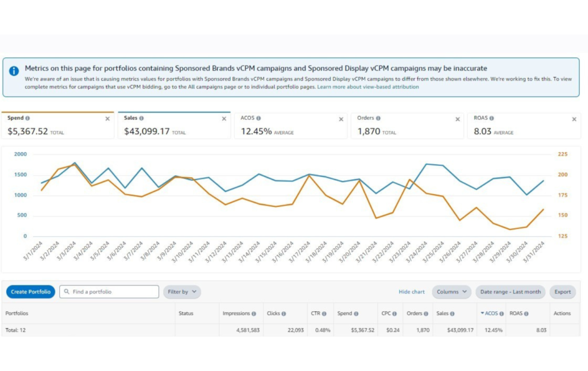Click the 0.48% CTR total cell
This screenshot has width=588, height=371.
(x=323, y=330)
